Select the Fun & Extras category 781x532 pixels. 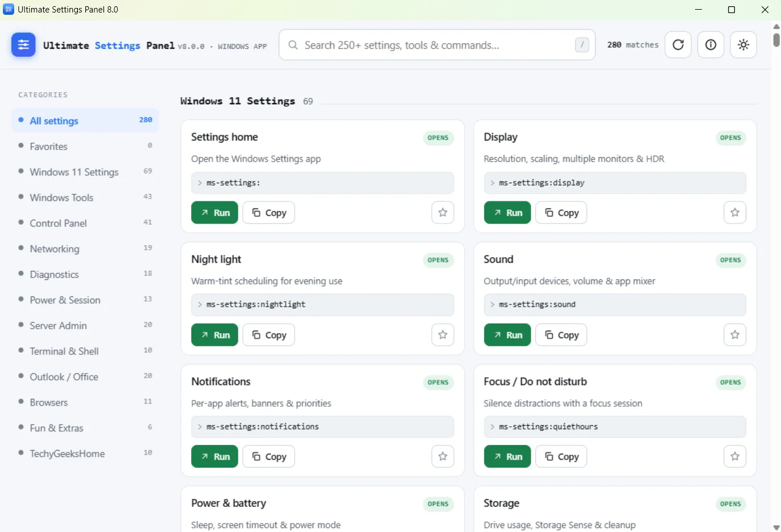85,428
